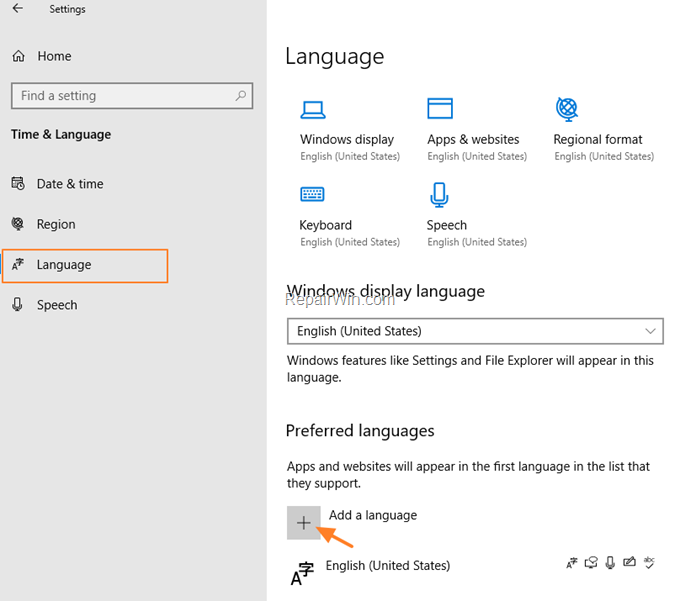Click the Preferred languages heading
This screenshot has height=601, width=680.
360,431
